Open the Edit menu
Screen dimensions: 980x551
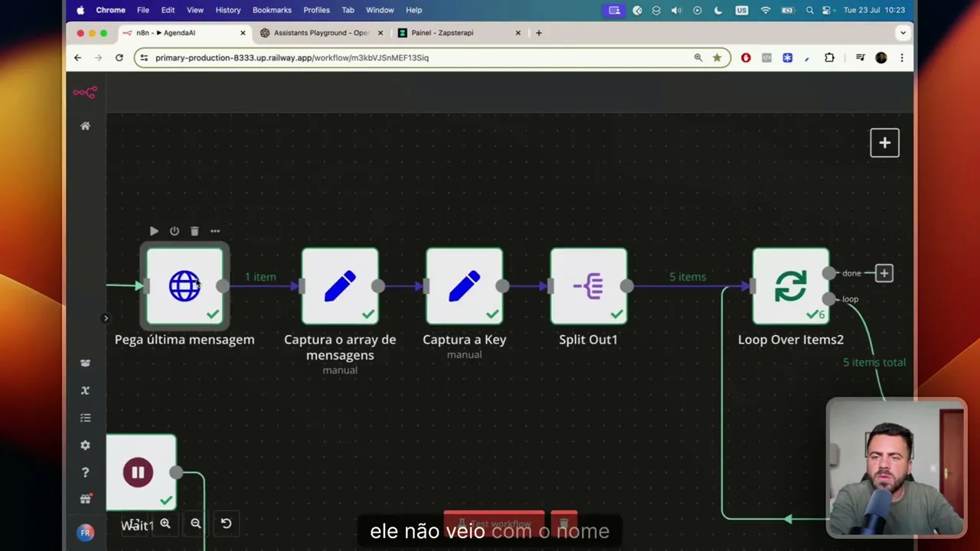[168, 10]
